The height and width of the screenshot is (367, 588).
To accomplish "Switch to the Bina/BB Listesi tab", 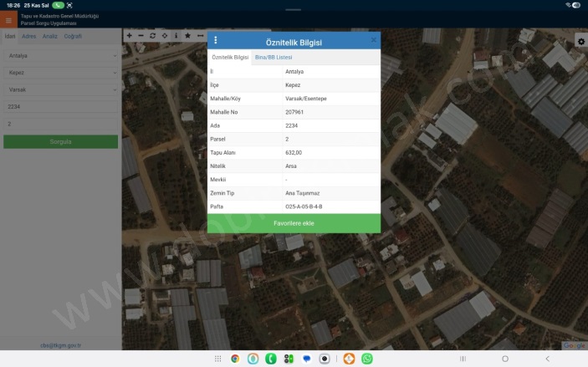I will pos(273,57).
